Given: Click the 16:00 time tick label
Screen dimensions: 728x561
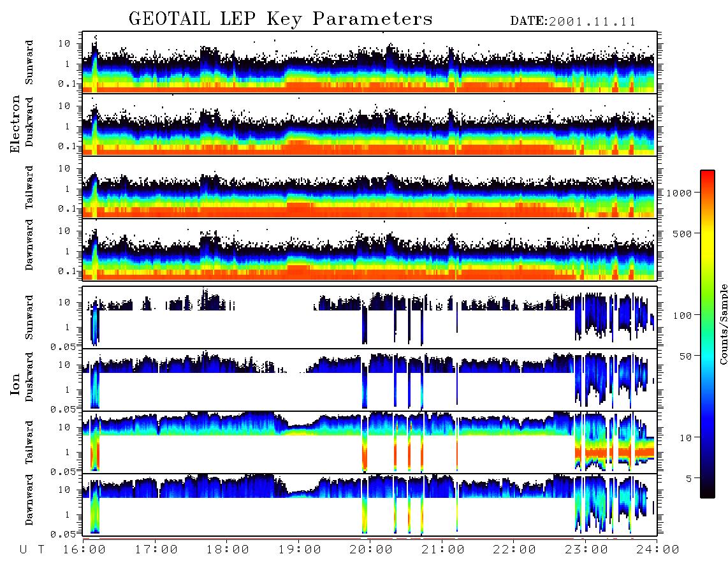Looking at the screenshot, I should (84, 550).
